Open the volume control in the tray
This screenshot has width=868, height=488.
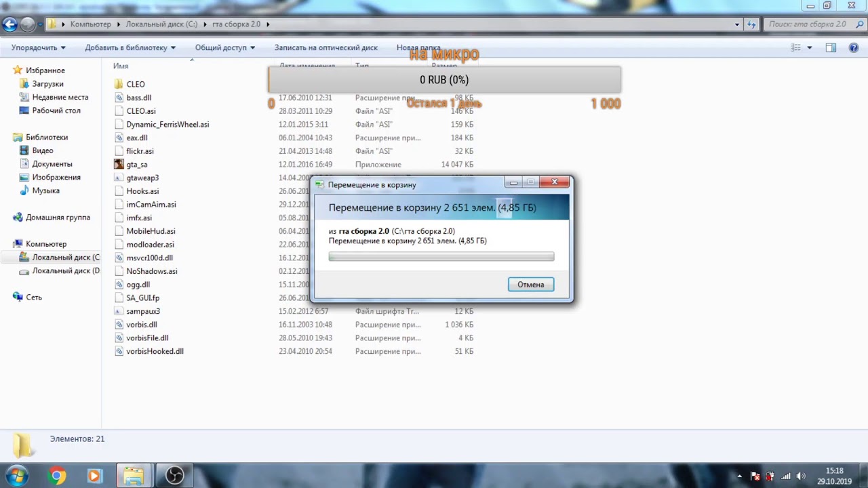tap(801, 476)
